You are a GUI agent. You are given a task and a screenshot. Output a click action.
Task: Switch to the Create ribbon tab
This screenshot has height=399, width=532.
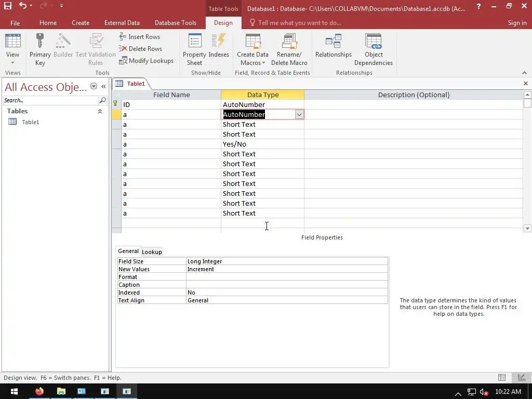click(81, 23)
